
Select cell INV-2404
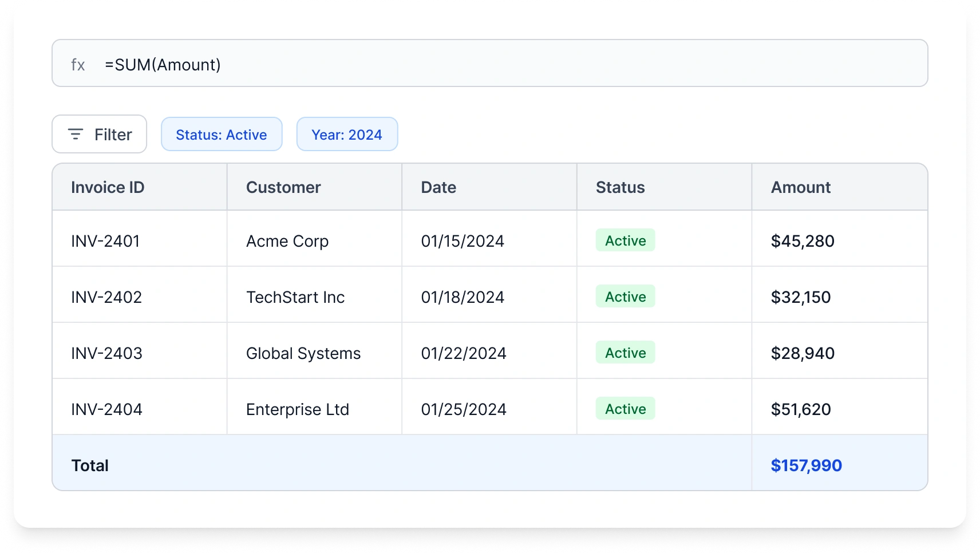[140, 407]
